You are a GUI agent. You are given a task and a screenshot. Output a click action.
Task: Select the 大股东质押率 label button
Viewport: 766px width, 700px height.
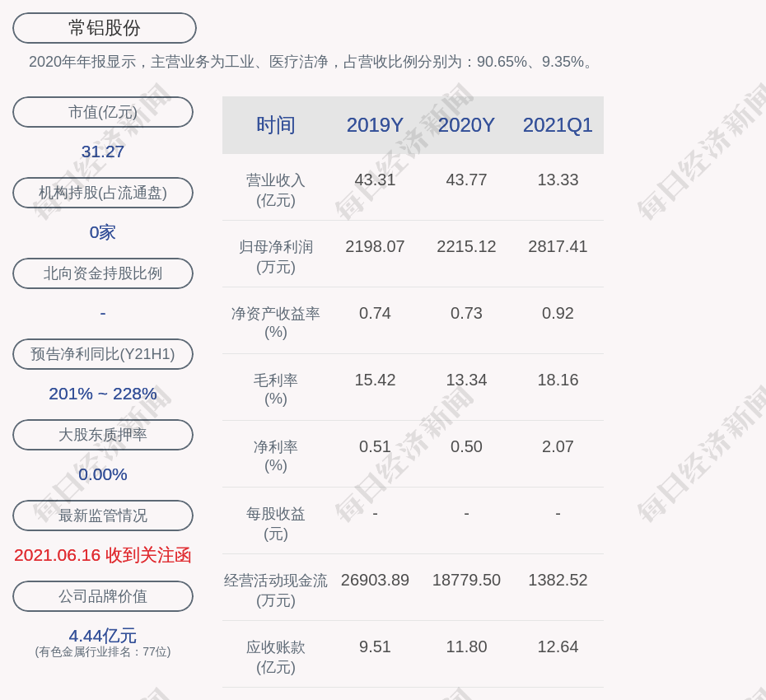[x=103, y=435]
